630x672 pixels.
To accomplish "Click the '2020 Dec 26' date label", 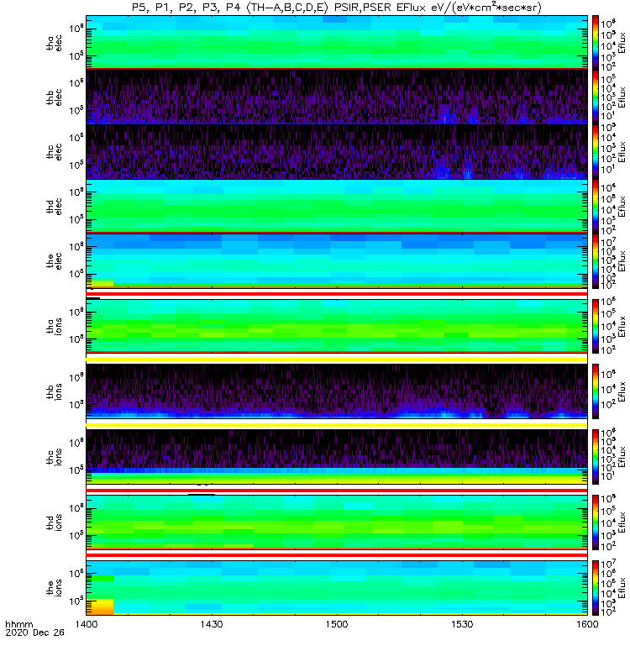I will point(34,633).
